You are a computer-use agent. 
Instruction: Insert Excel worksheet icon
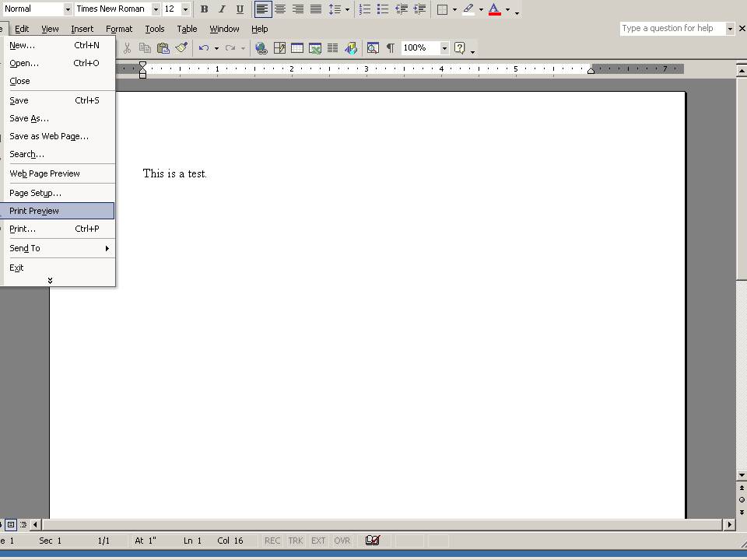click(315, 48)
